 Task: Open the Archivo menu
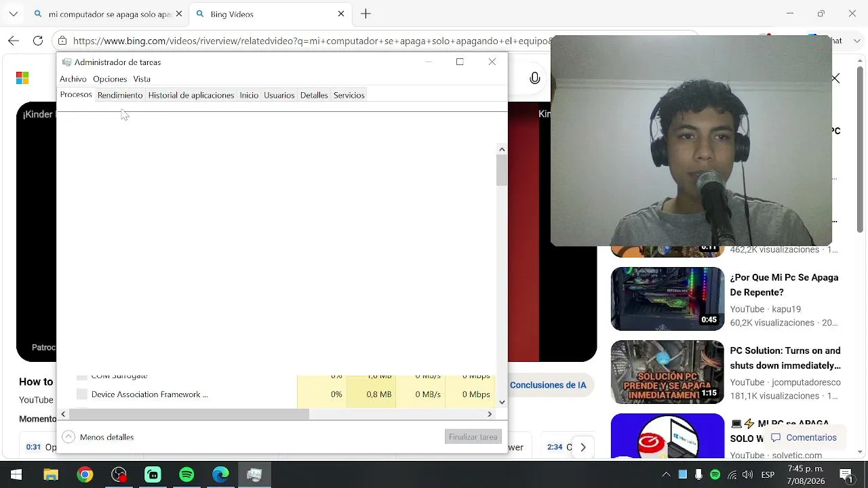[x=73, y=79]
